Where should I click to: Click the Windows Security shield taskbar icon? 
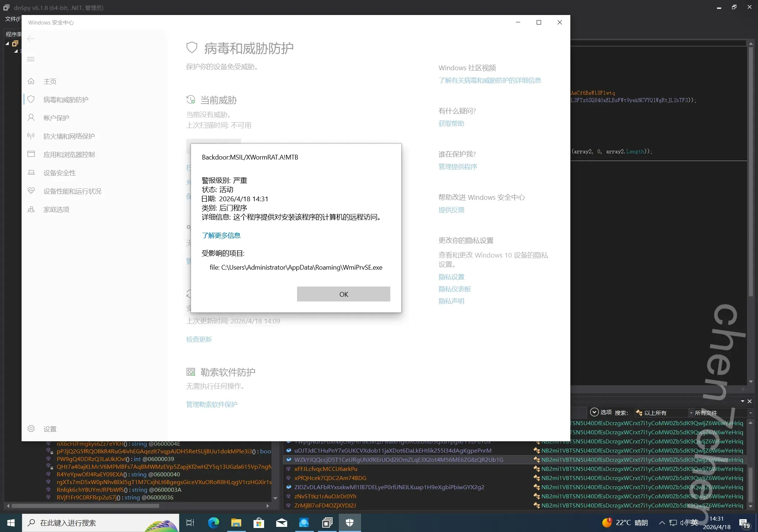pos(350,523)
